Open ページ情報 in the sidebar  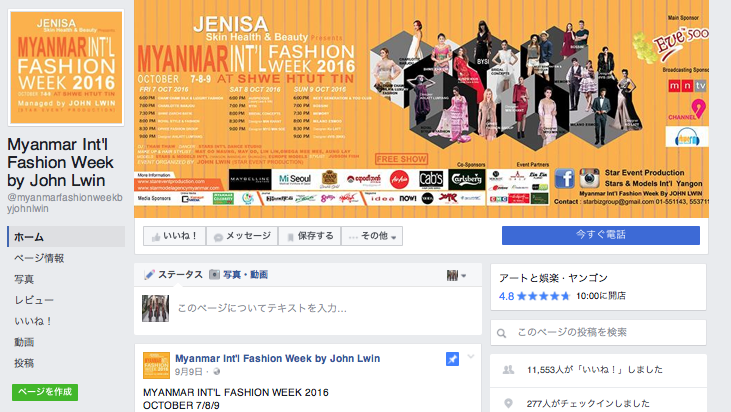pyautogui.click(x=39, y=258)
